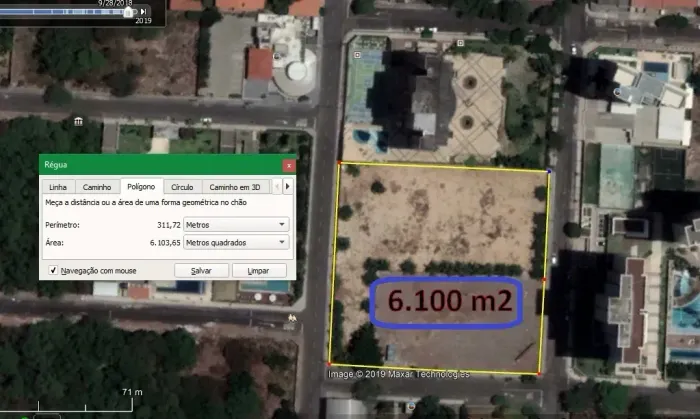Switch to the Linha tab

(x=58, y=187)
